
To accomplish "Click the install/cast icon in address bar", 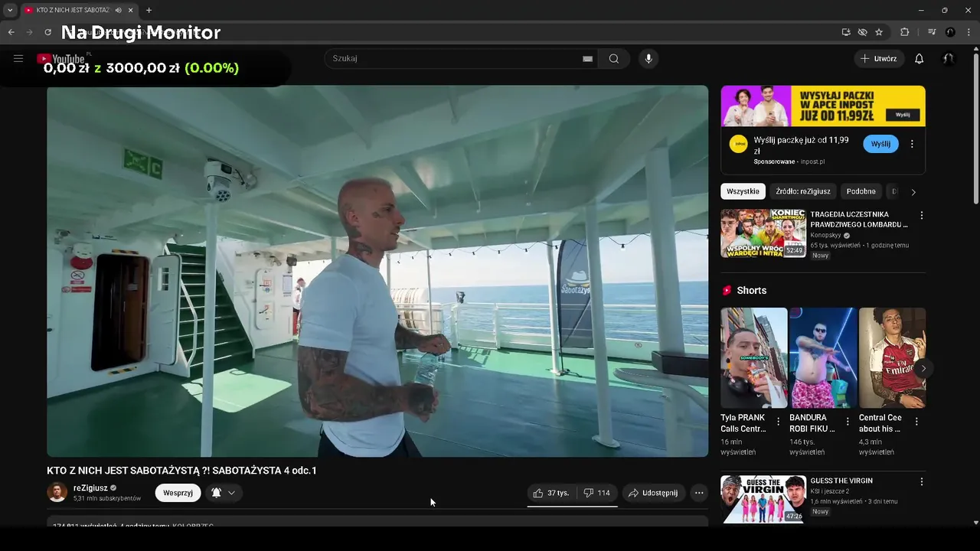I will pyautogui.click(x=846, y=32).
